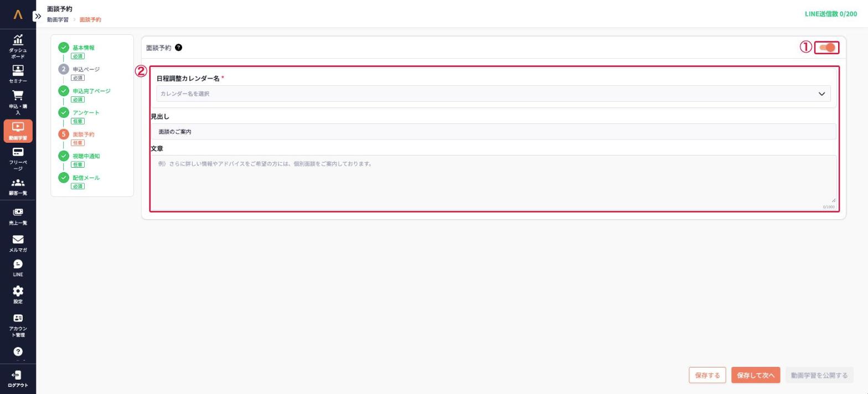Viewport: 868px width, 394px height.
Task: Click the 保存する button
Action: coord(707,375)
